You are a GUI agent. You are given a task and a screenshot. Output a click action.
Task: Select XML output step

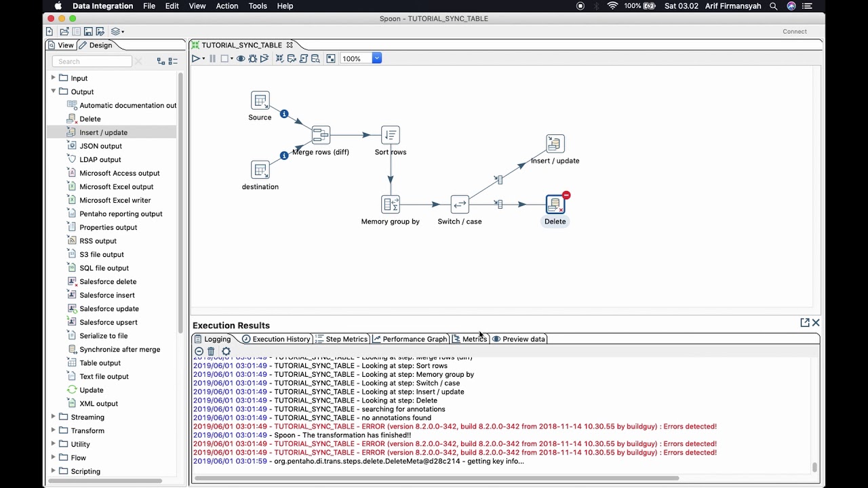coord(98,403)
